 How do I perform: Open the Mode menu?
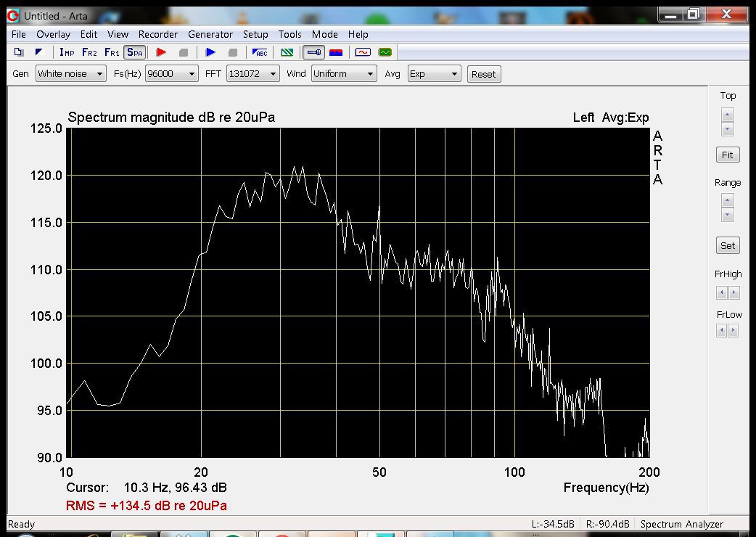324,34
